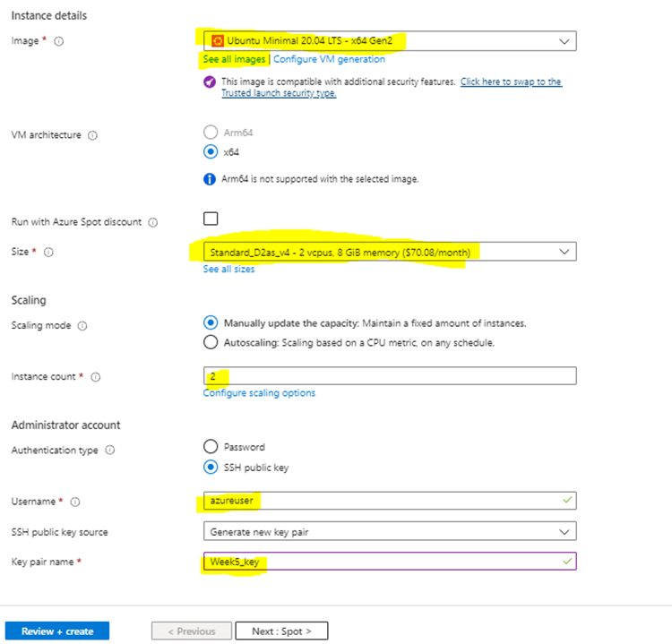Click the blue Arm64 not supported info icon

coord(210,179)
